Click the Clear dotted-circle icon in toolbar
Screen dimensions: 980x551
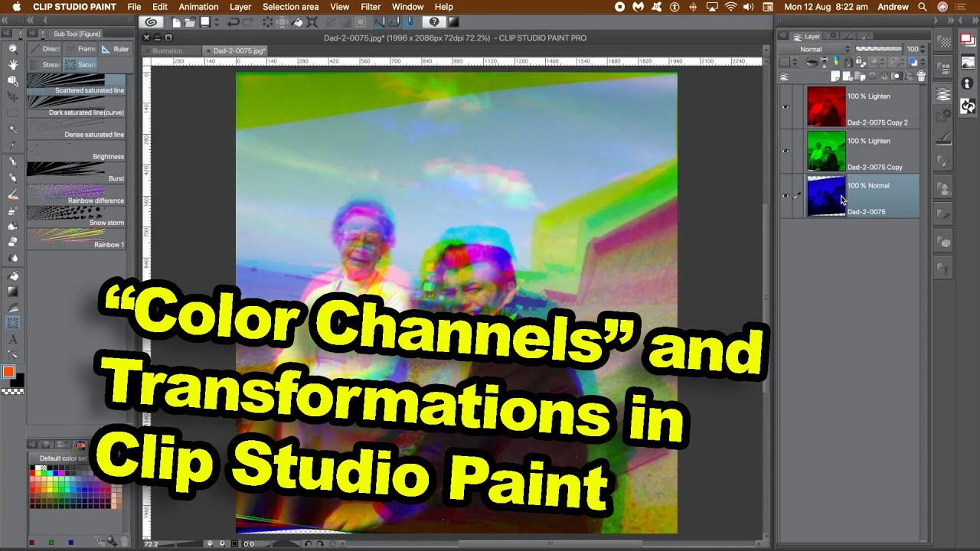[267, 22]
